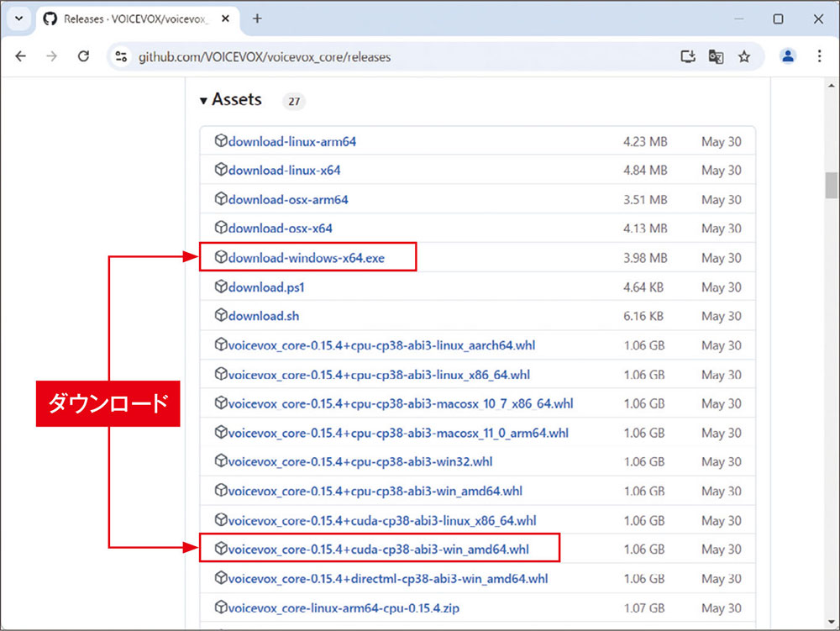Download the cuda win_amd64.whl file
840x631 pixels.
point(378,549)
